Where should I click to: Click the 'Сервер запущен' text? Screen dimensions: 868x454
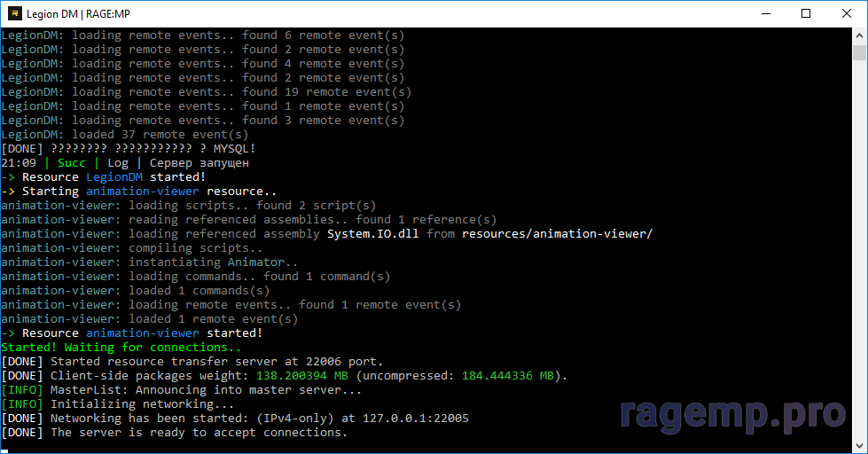point(199,163)
